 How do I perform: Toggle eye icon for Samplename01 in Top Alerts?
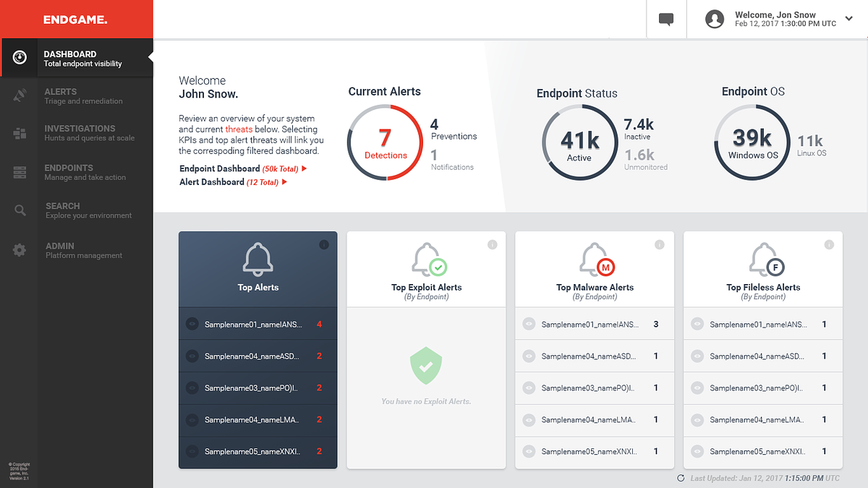click(192, 325)
